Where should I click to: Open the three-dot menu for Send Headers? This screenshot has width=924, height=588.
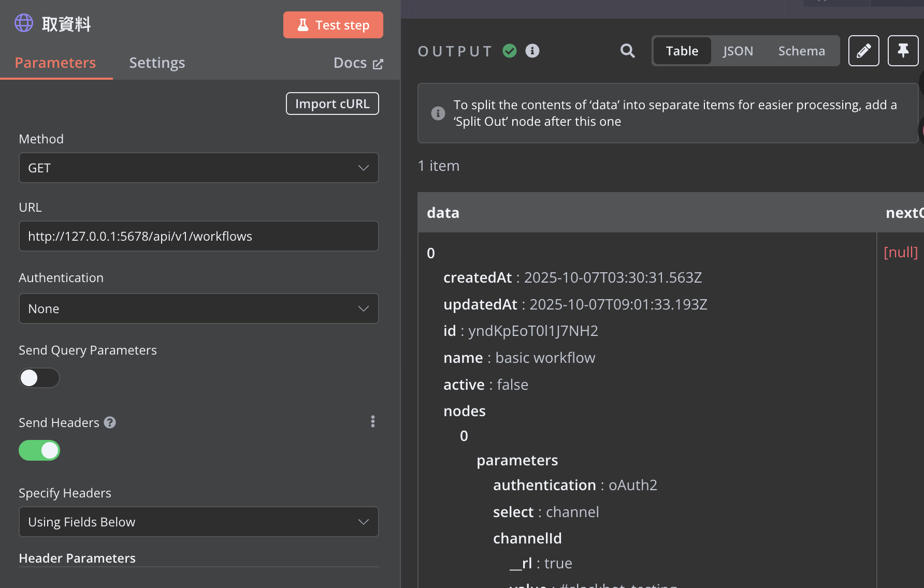pos(373,421)
